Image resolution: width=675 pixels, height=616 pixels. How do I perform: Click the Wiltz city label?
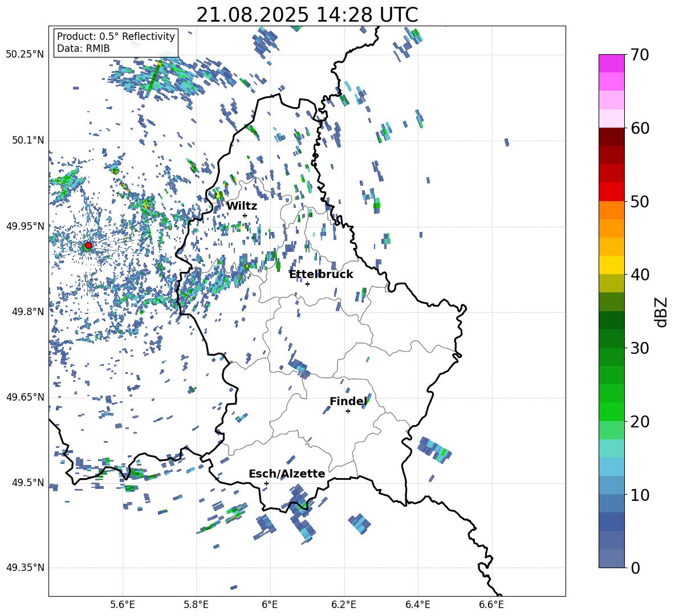[x=242, y=206]
